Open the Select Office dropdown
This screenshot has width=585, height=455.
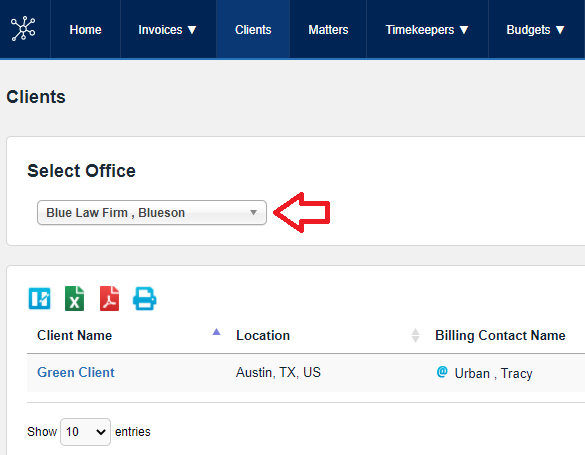click(152, 213)
